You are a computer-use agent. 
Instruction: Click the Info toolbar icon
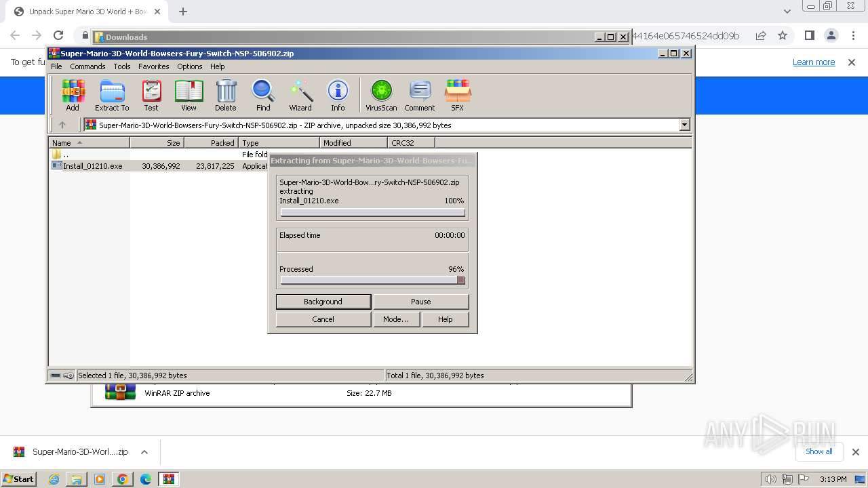click(338, 95)
